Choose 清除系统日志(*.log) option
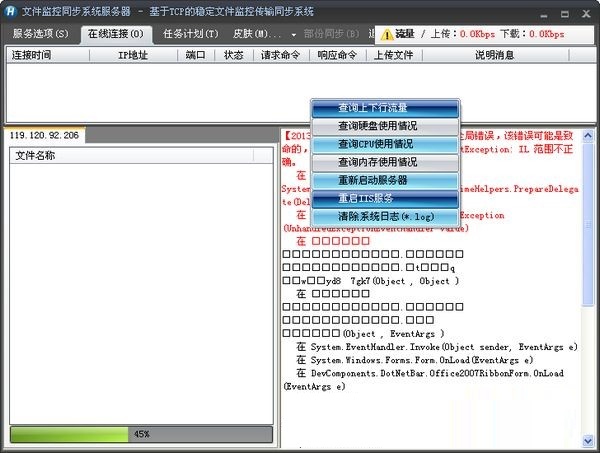This screenshot has height=453, width=600. (385, 216)
